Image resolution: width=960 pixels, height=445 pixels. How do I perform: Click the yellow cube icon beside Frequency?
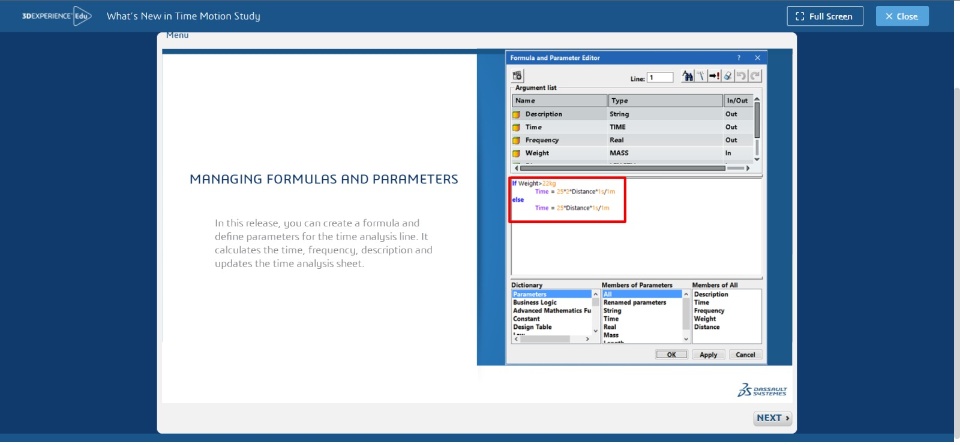(516, 140)
